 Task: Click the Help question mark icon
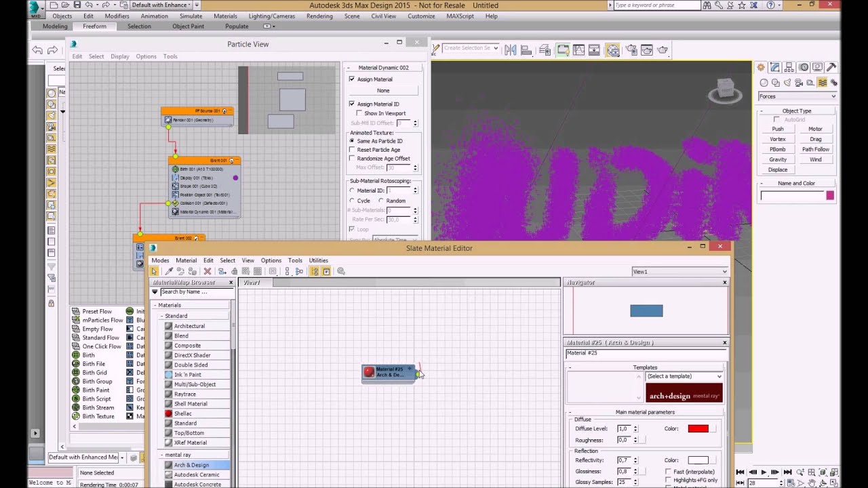pos(770,5)
